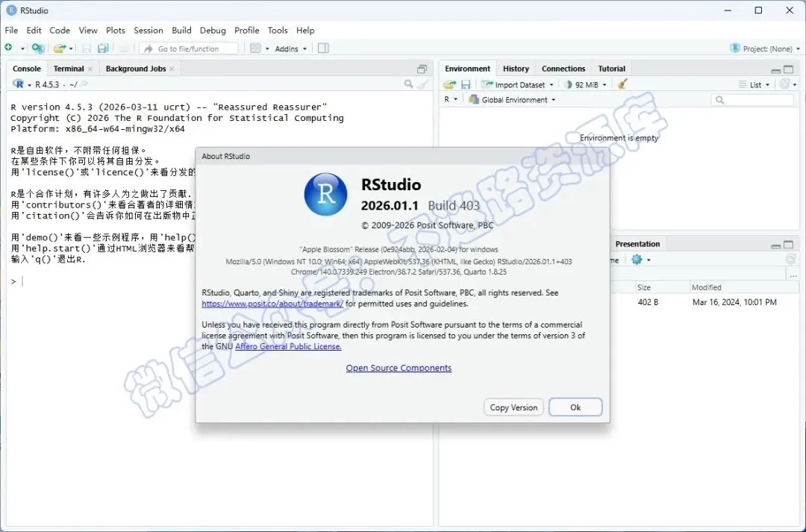Click the view working directory arrow icon
This screenshot has width=806, height=532.
(84, 84)
